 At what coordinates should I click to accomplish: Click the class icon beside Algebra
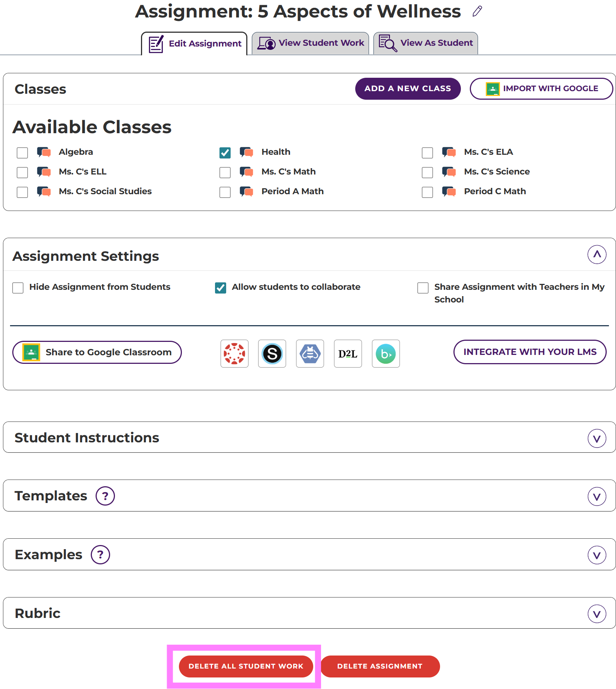point(44,152)
